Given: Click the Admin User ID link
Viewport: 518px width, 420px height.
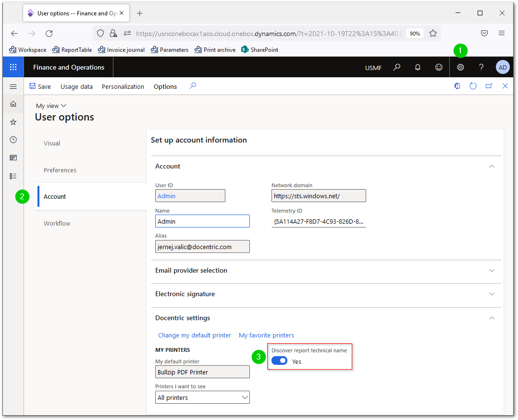Looking at the screenshot, I should 166,196.
